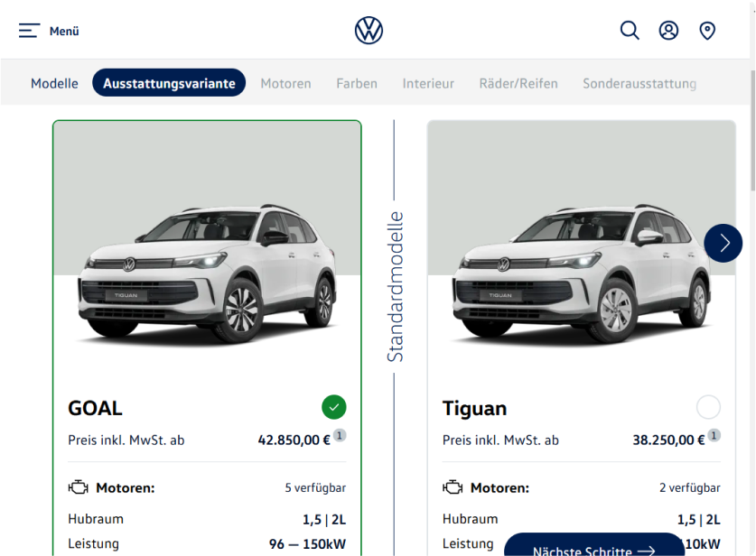Click the engine icon under GOAL
Image resolution: width=756 pixels, height=556 pixels.
pyautogui.click(x=78, y=487)
